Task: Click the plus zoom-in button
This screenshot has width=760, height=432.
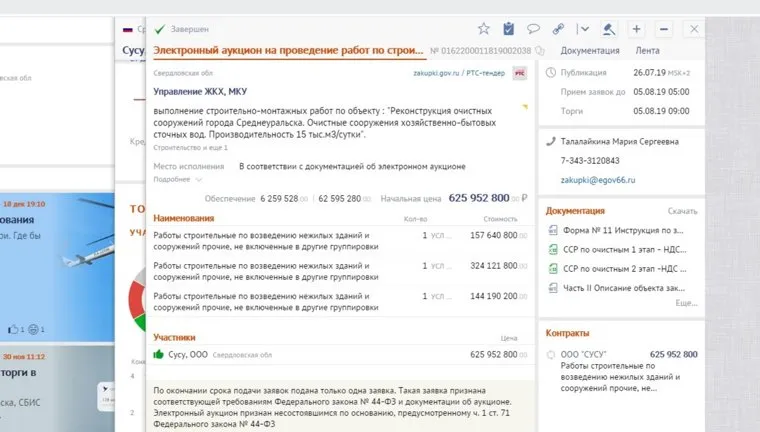Action: [x=637, y=29]
